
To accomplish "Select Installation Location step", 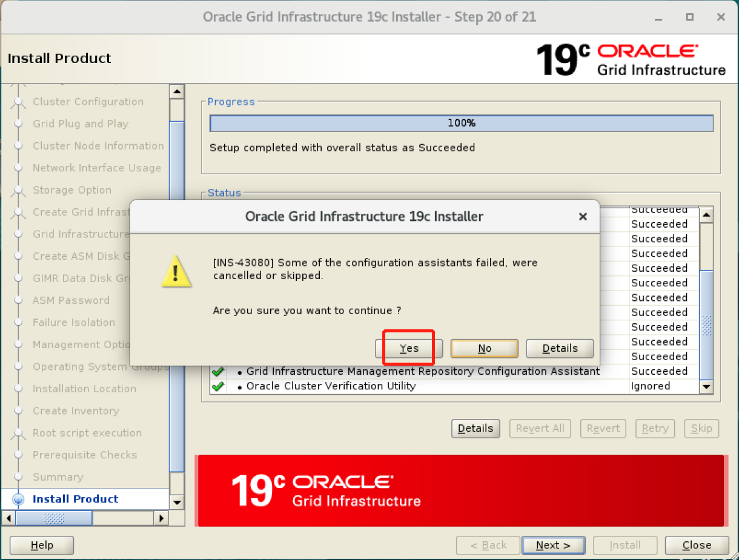I will [x=84, y=389].
